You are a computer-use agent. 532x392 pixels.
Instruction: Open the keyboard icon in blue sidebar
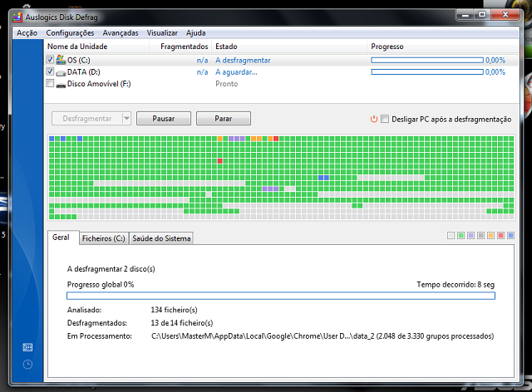coord(27,347)
